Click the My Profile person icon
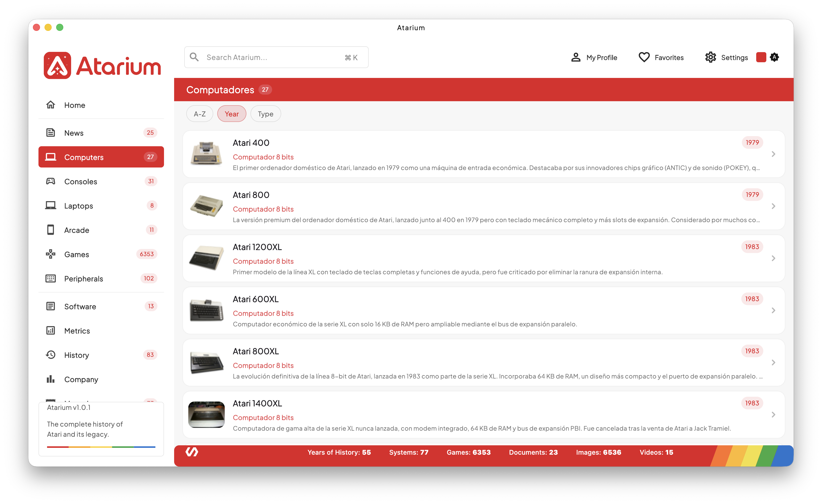 tap(576, 57)
